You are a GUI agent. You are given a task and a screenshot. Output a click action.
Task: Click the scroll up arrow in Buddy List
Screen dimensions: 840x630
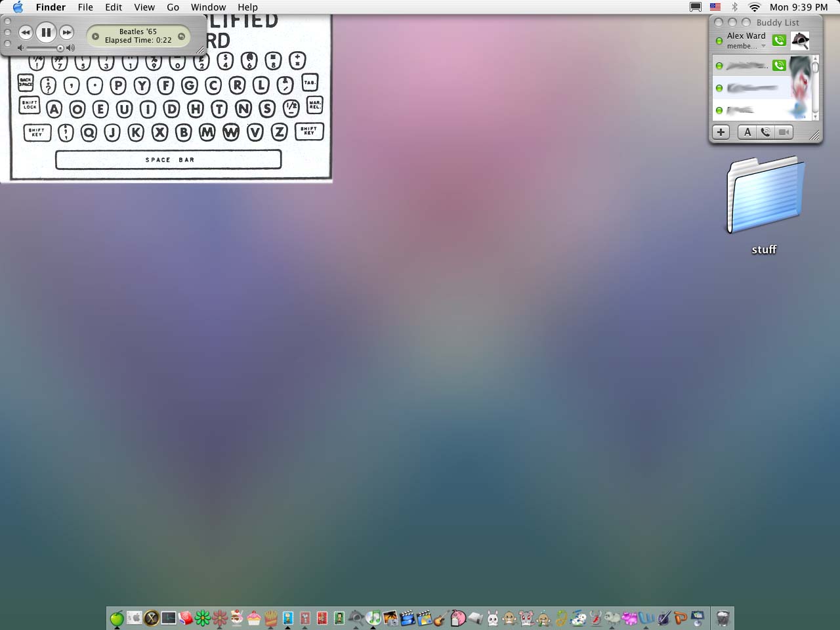(x=816, y=59)
